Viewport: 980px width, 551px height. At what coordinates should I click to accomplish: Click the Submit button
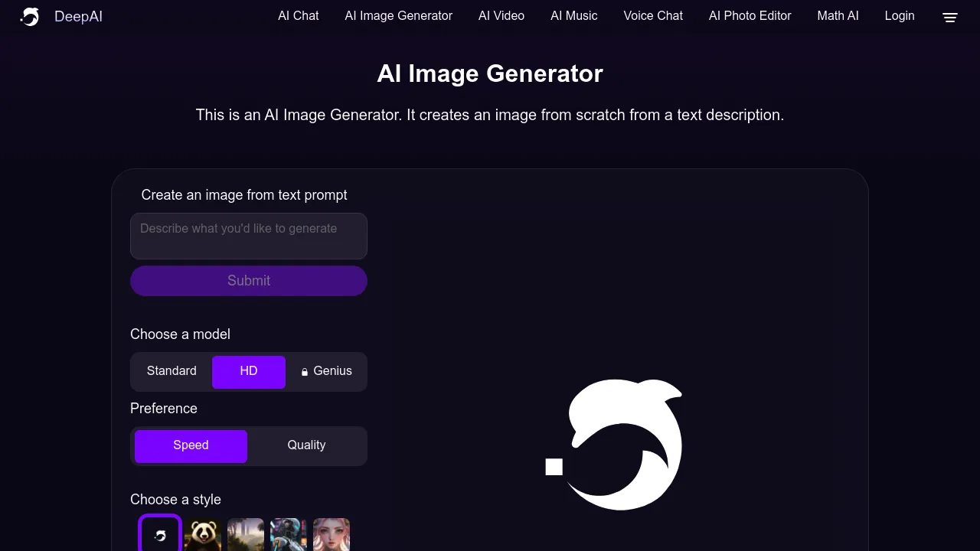pyautogui.click(x=249, y=281)
